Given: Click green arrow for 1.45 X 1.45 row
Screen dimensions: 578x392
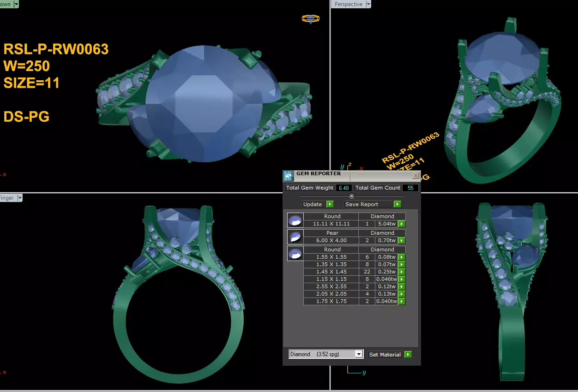Looking at the screenshot, I should pyautogui.click(x=402, y=272).
